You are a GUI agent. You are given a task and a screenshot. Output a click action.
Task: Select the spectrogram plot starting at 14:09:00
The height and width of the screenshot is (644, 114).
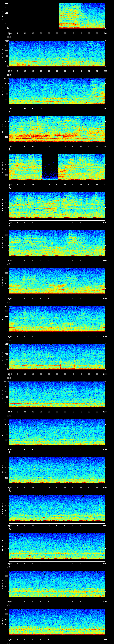click(x=57, y=205)
